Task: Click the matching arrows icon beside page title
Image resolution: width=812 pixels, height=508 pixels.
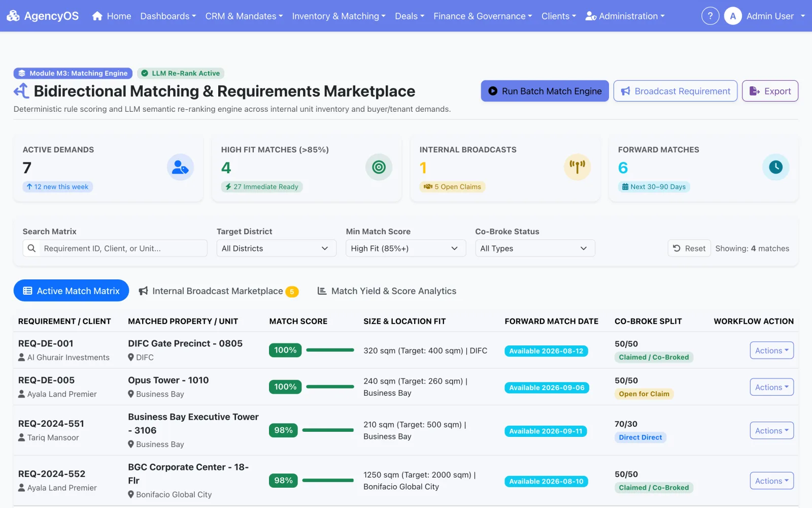Action: coord(21,91)
